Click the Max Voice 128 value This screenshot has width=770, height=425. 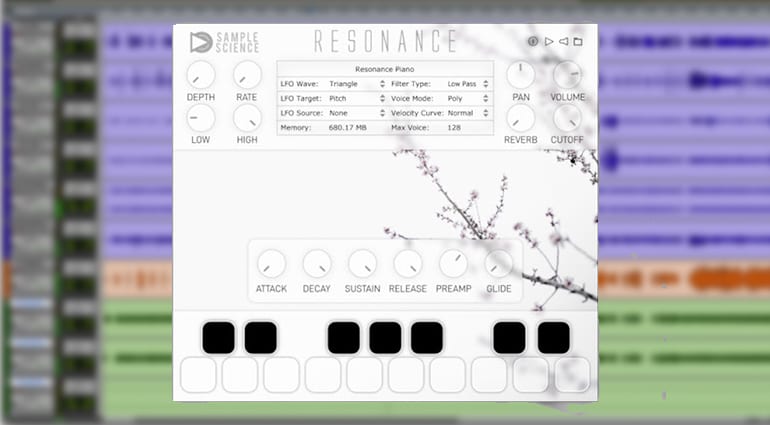(454, 128)
